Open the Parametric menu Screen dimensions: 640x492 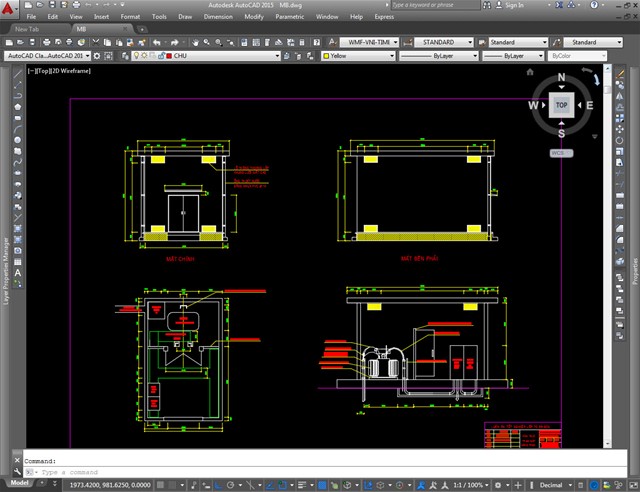(289, 17)
